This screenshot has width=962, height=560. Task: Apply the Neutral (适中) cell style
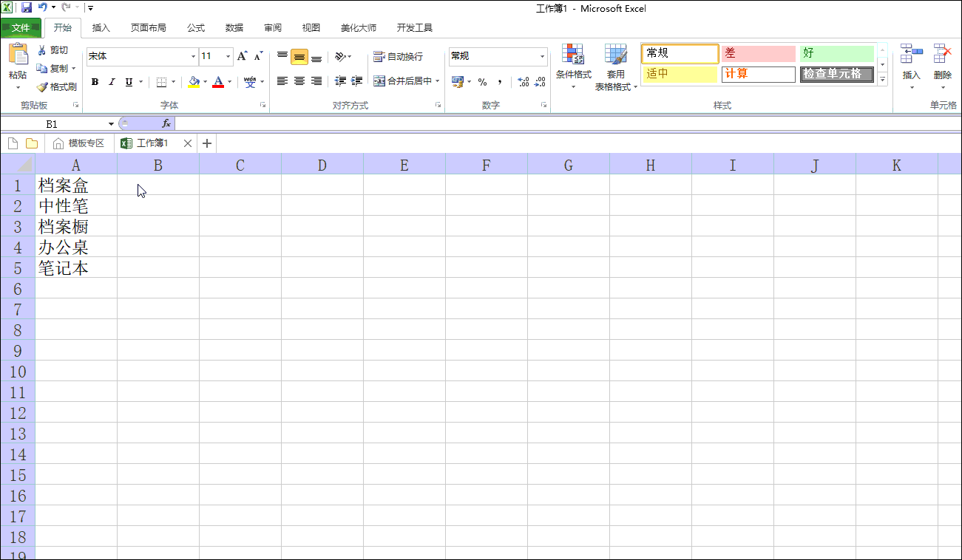pyautogui.click(x=680, y=75)
